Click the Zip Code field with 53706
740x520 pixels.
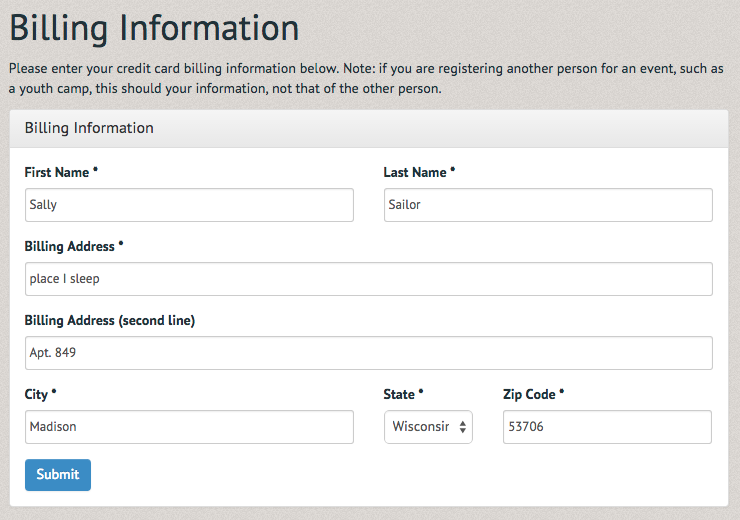tap(607, 427)
